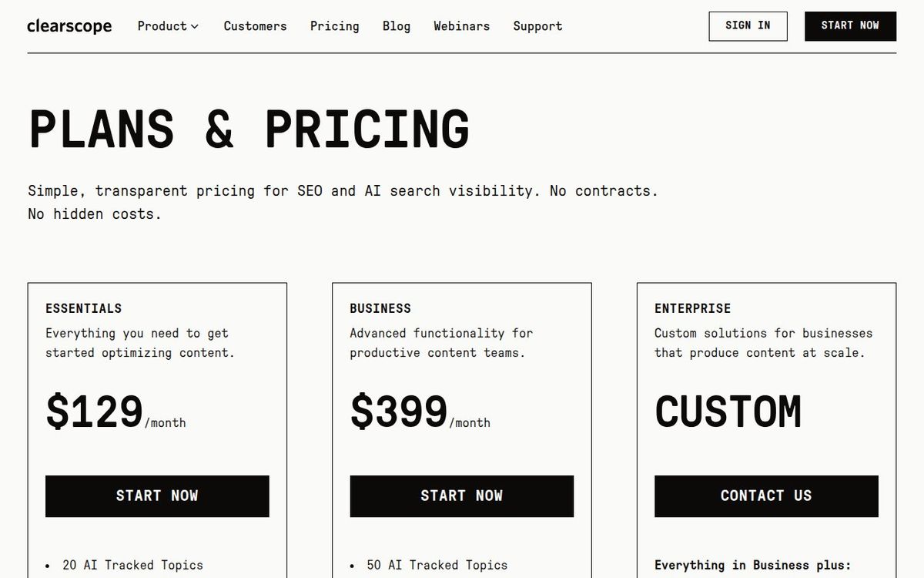The width and height of the screenshot is (924, 578).
Task: Navigate to the Pricing page
Action: click(334, 26)
